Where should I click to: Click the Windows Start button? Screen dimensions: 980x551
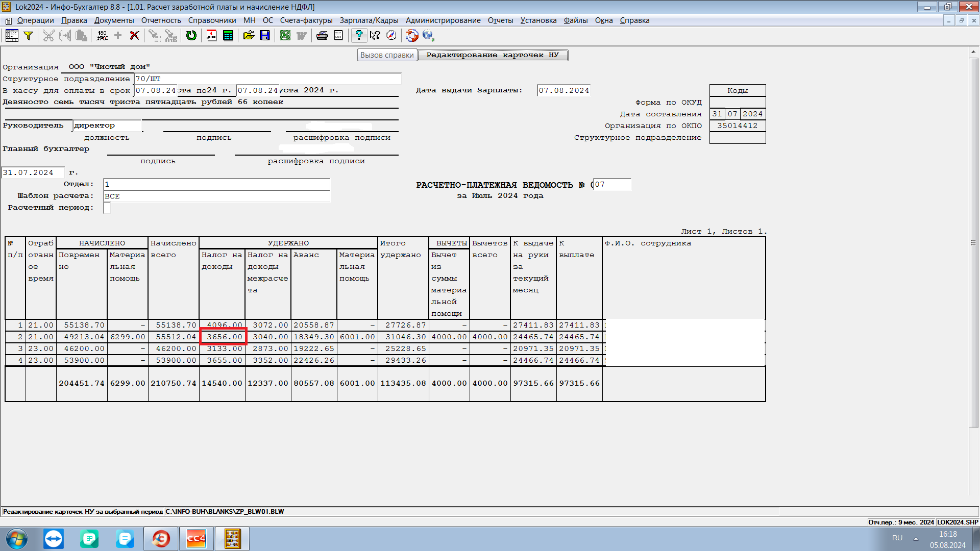[x=17, y=539]
